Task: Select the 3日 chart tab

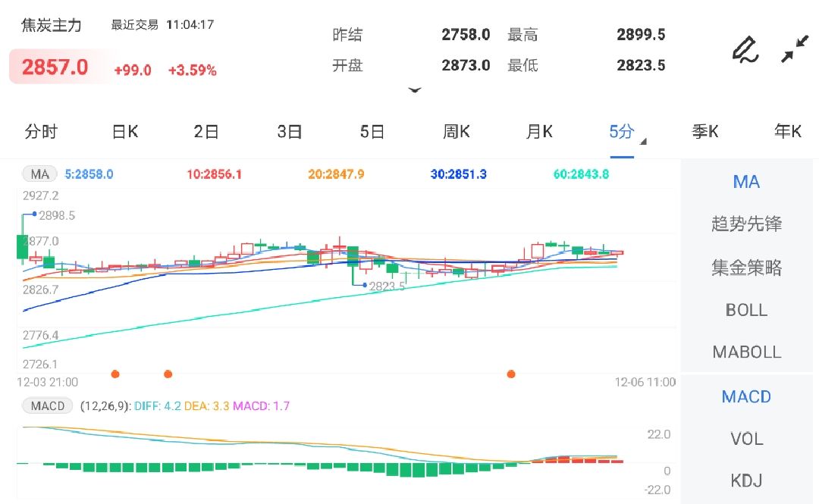Action: pos(290,132)
